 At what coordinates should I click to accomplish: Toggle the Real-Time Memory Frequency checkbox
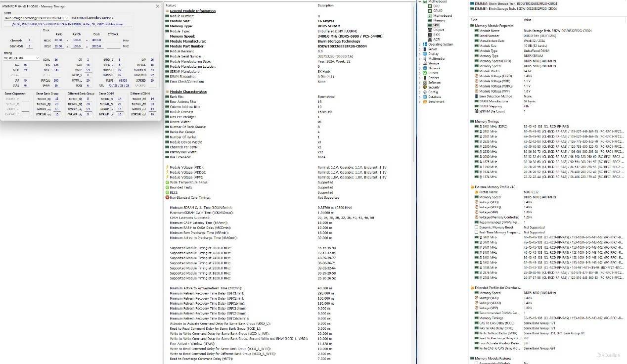pyautogui.click(x=477, y=232)
